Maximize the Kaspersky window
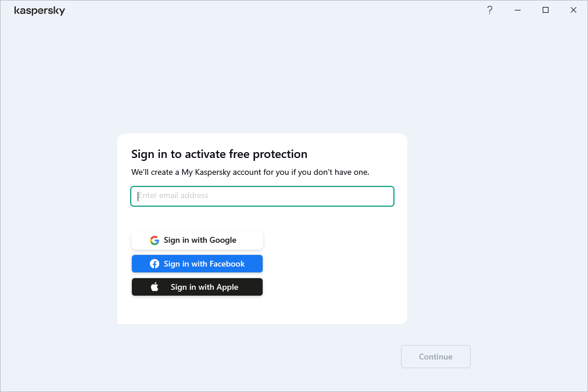Viewport: 588px width, 392px height. tap(545, 10)
